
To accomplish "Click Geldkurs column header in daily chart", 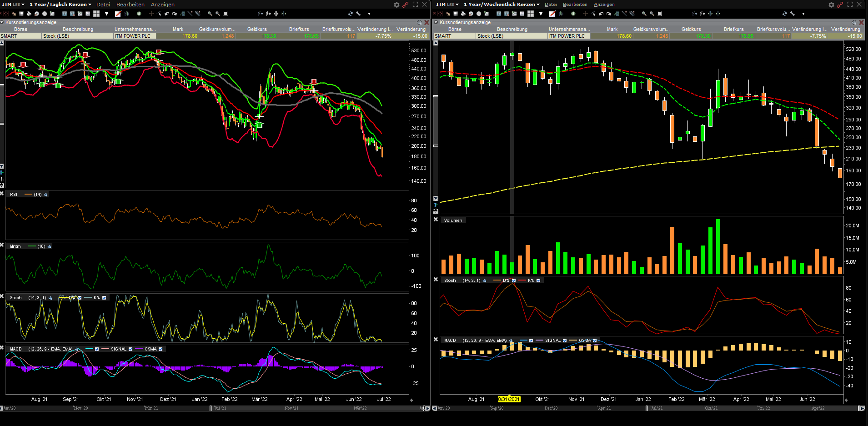I will click(257, 29).
